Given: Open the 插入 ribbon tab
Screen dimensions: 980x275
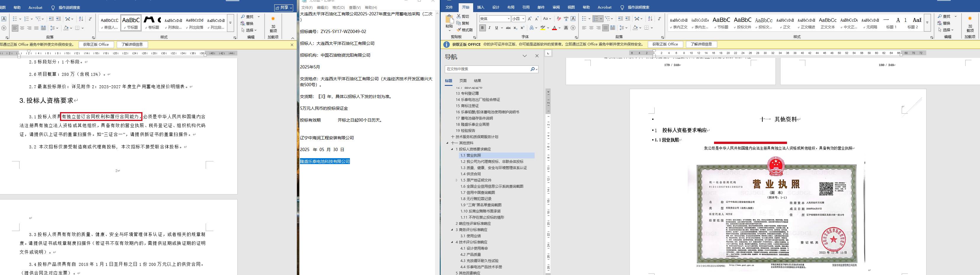Looking at the screenshot, I should (x=481, y=7).
